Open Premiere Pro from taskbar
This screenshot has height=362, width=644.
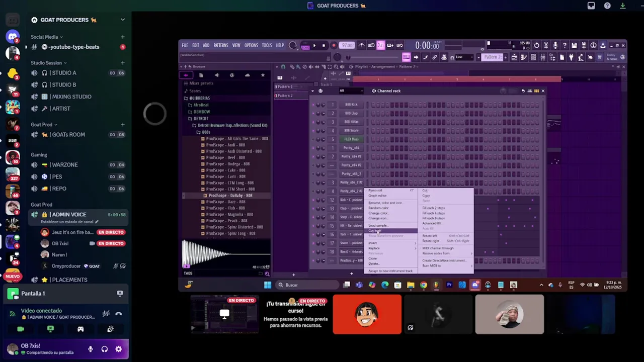[449, 285]
